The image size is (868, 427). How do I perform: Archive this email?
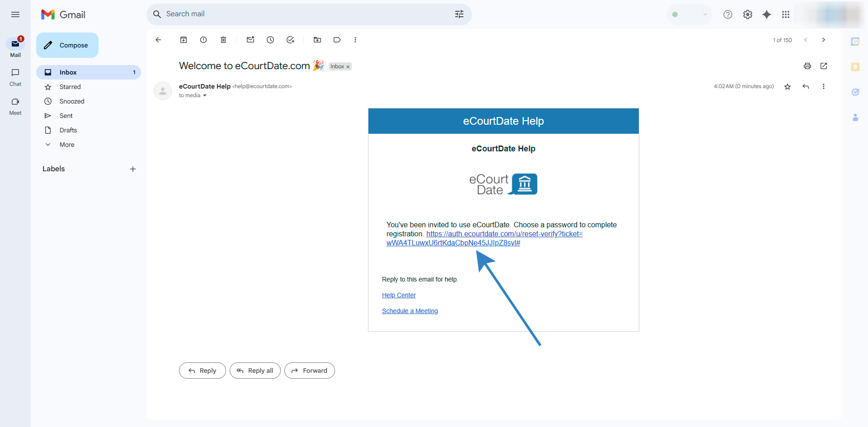[184, 40]
